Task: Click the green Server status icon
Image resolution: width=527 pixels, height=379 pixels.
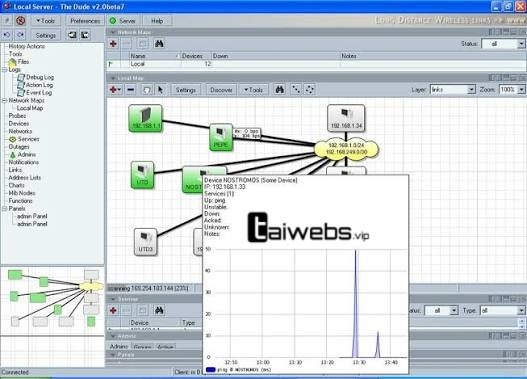Action: coord(113,21)
